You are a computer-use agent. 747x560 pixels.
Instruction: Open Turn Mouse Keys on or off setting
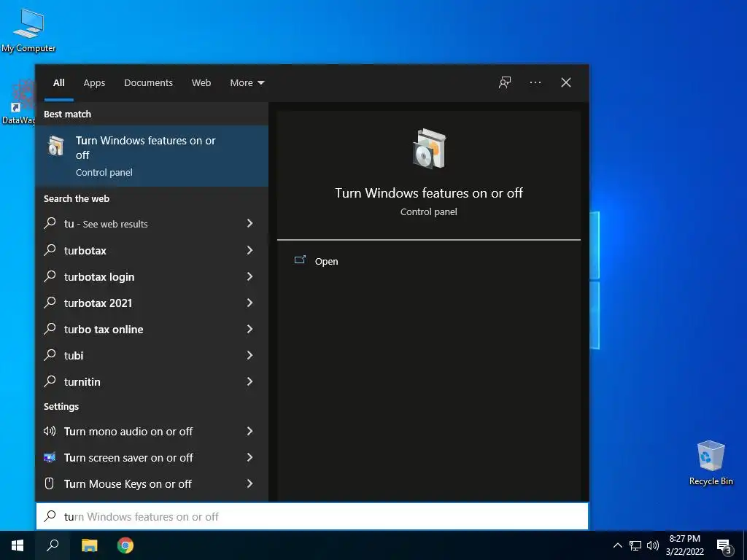point(152,483)
